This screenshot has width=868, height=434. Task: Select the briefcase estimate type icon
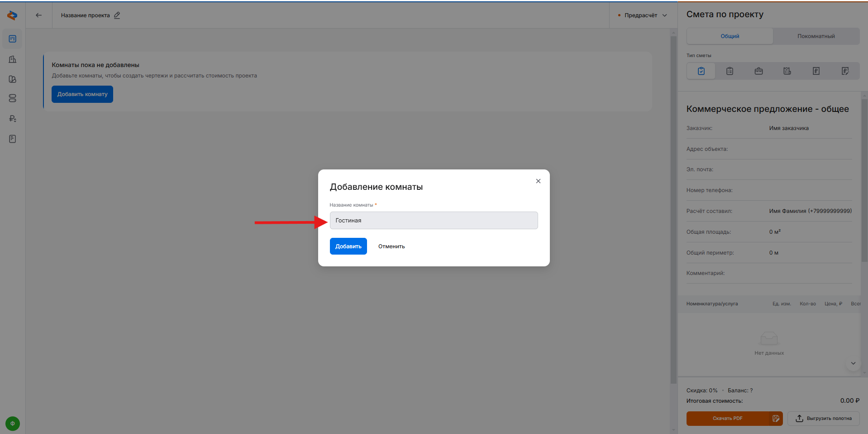758,71
